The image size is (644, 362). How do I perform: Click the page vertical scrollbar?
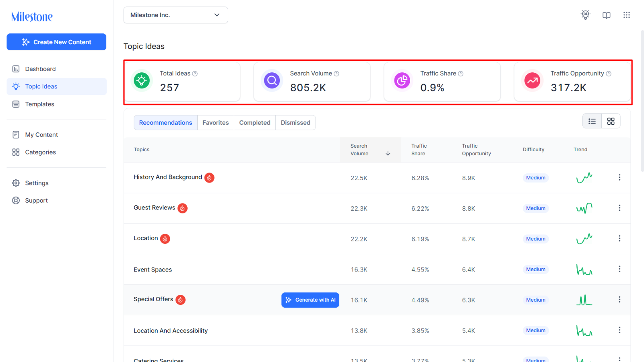click(642, 101)
